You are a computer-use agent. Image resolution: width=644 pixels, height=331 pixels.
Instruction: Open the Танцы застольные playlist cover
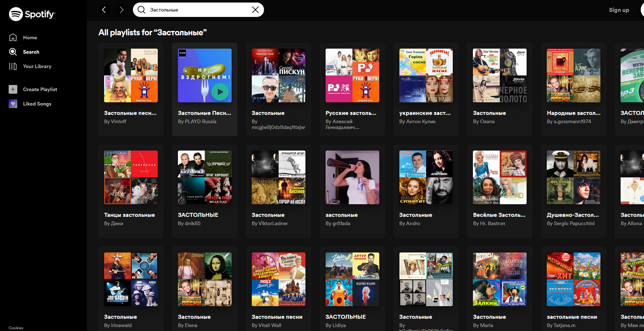[x=131, y=177]
